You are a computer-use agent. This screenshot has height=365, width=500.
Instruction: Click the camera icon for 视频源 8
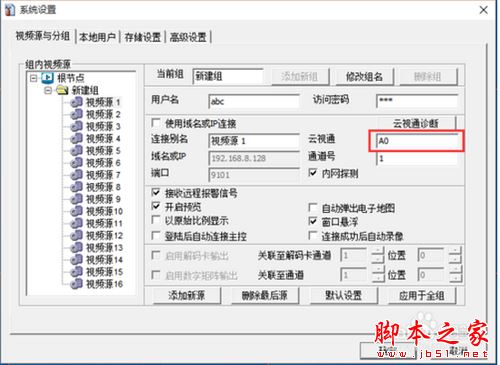(x=76, y=187)
